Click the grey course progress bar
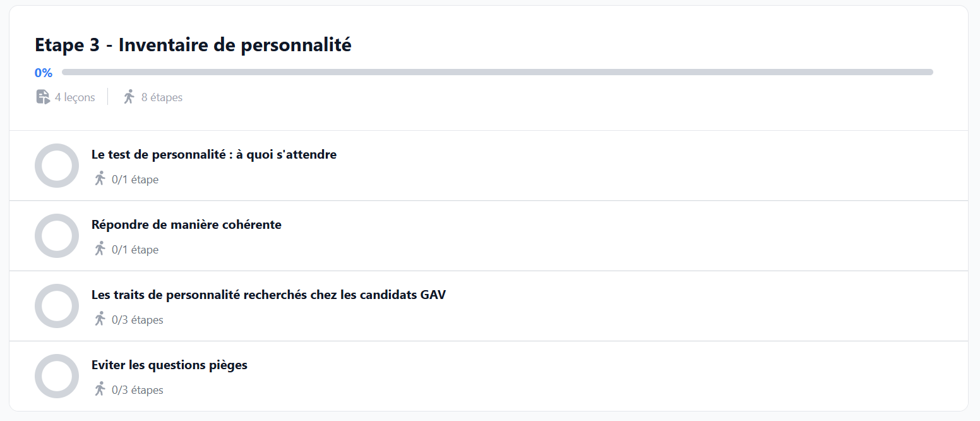Image resolution: width=980 pixels, height=421 pixels. [x=498, y=72]
